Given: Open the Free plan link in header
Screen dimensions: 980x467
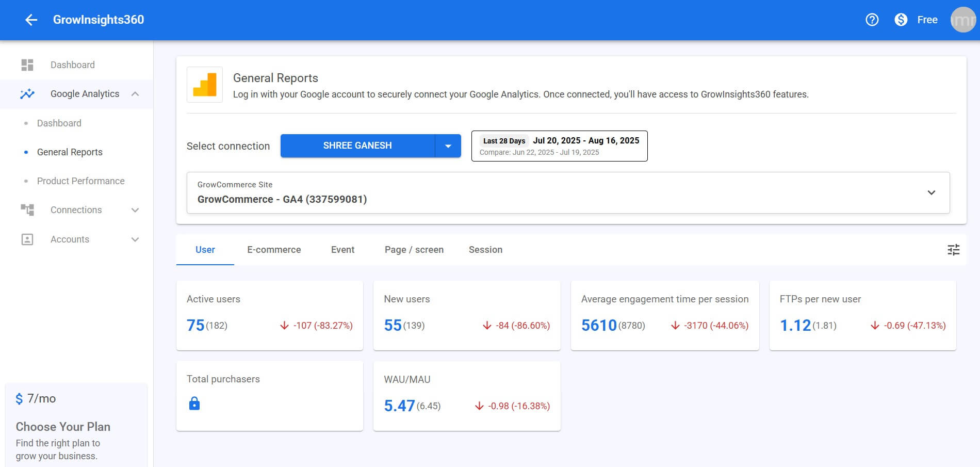Looking at the screenshot, I should (x=927, y=20).
